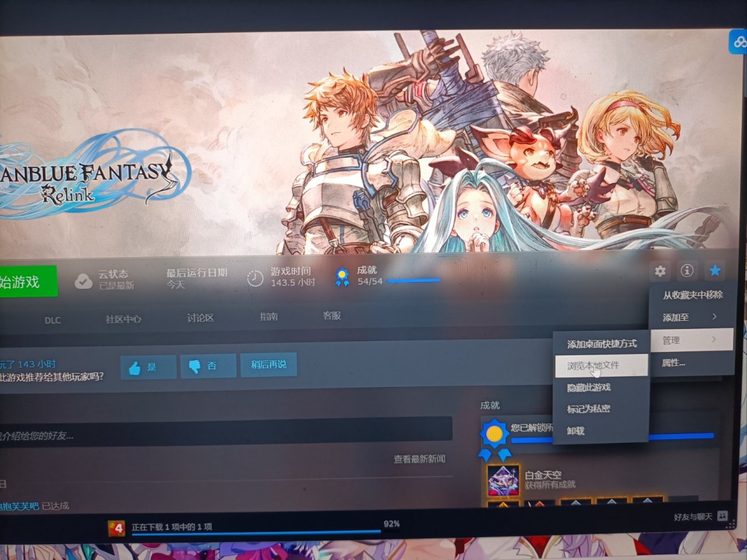Open the 社区中心 tab

pos(123,319)
